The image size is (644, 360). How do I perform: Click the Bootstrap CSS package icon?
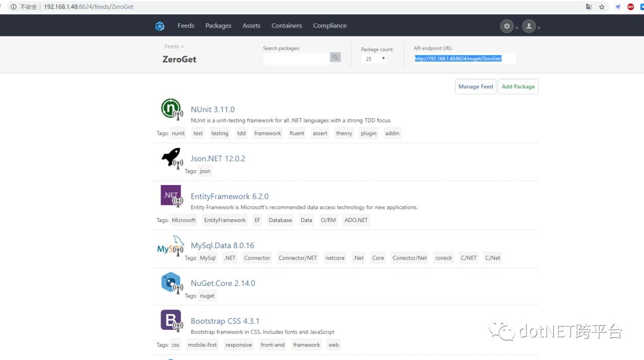click(x=172, y=321)
